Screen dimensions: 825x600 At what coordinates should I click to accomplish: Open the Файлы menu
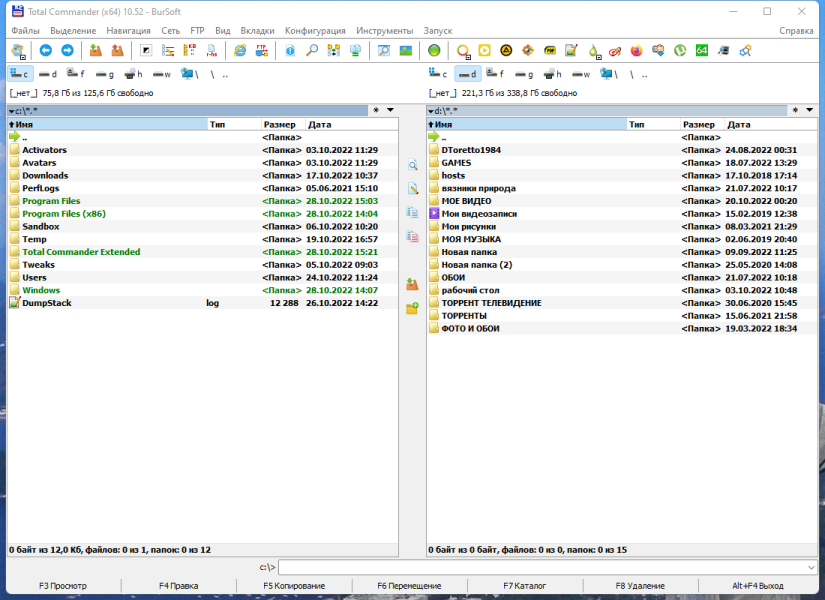25,31
